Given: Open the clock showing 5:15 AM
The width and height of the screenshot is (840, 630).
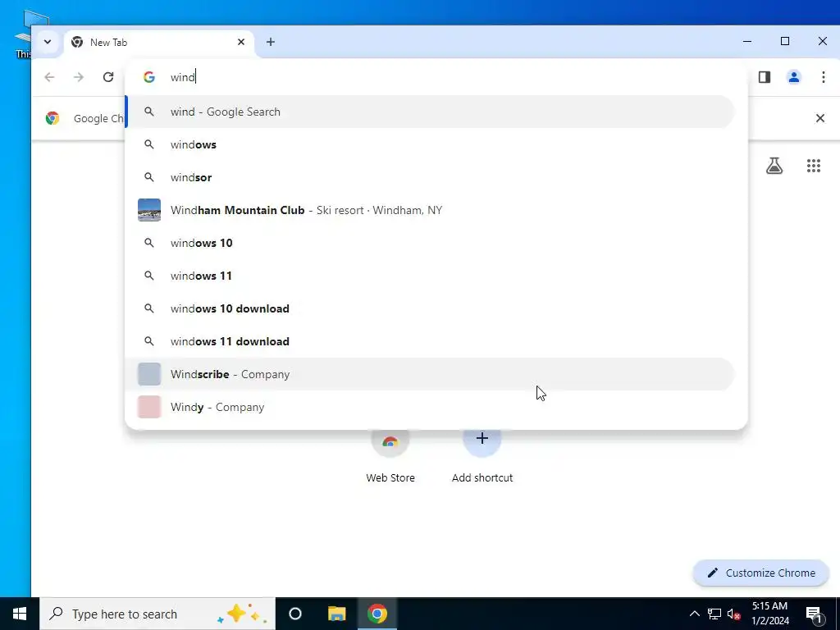Looking at the screenshot, I should [769, 614].
